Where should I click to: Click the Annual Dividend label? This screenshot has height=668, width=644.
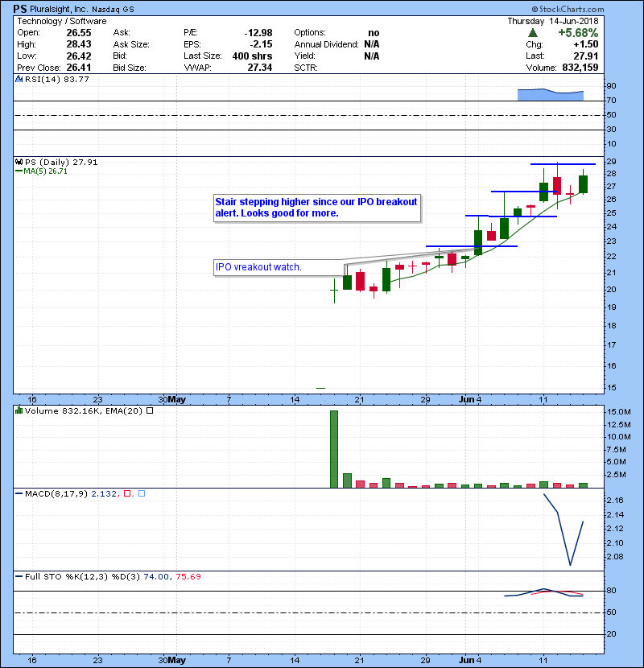tap(327, 44)
